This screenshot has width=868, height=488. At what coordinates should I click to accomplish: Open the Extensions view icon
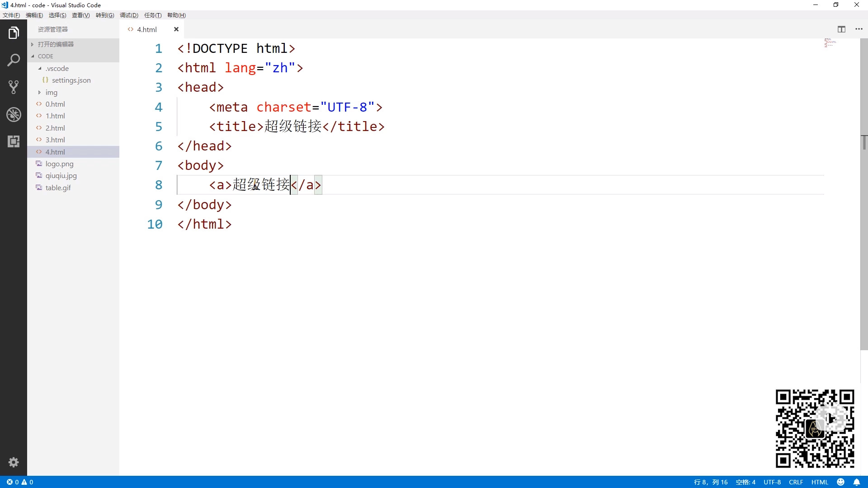coord(14,141)
